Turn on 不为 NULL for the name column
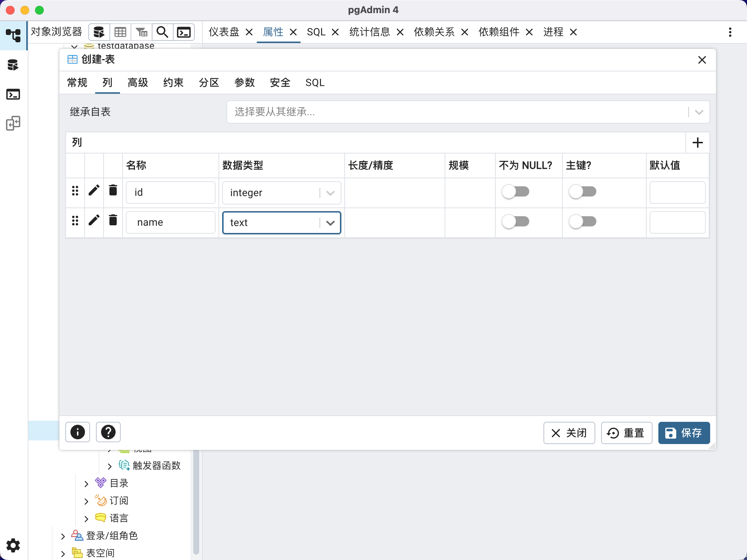The image size is (747, 560). 516,221
